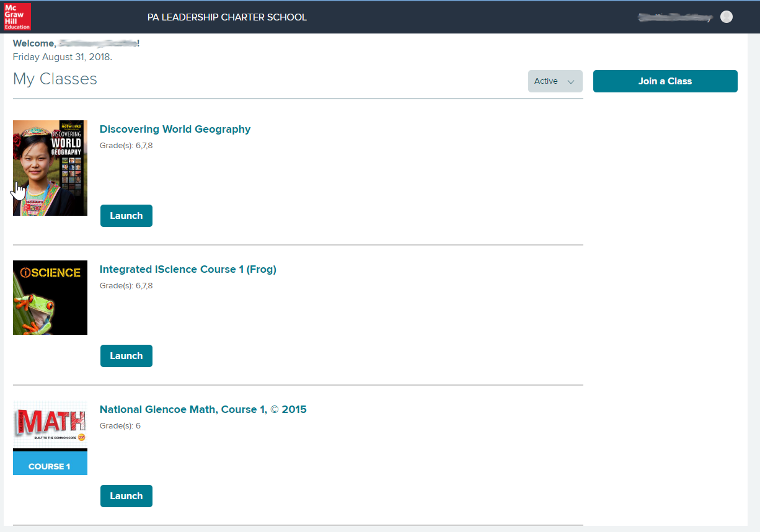
Task: Open the Discovering World Geography cover image
Action: tap(50, 167)
